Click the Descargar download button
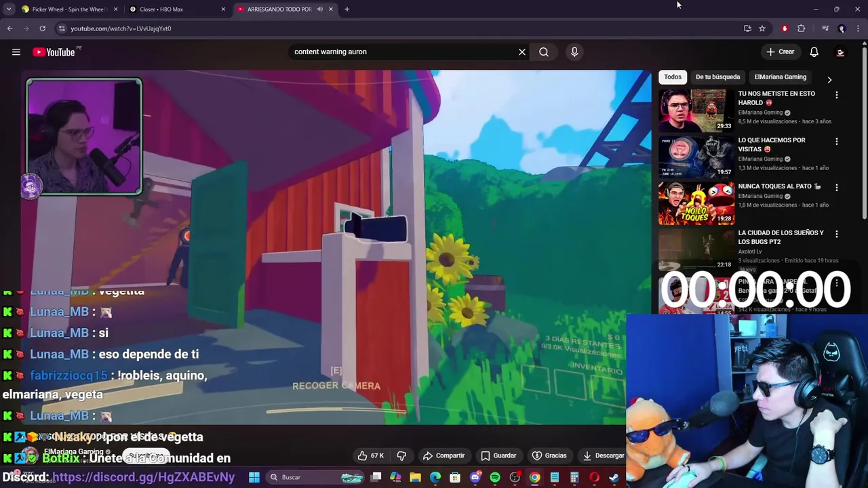 604,455
